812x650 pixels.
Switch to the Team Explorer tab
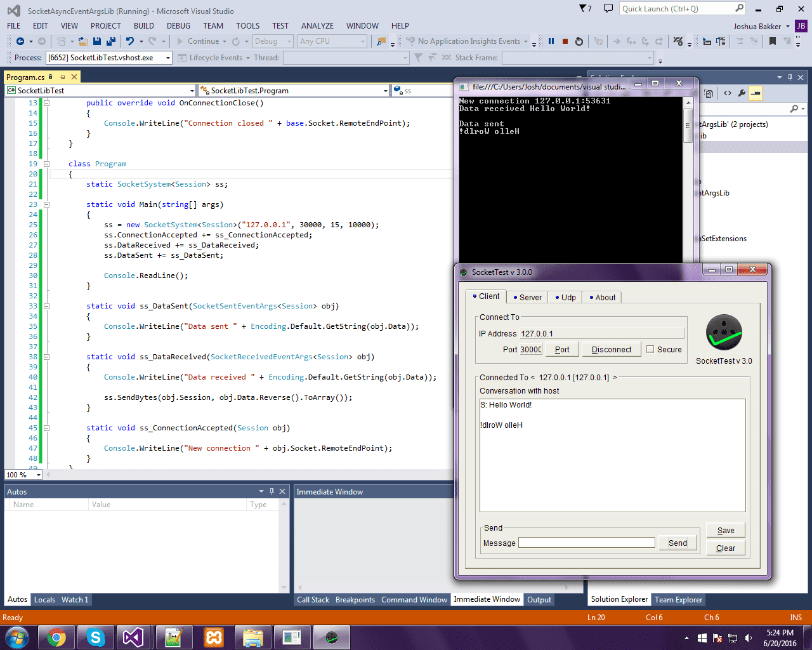(x=678, y=600)
